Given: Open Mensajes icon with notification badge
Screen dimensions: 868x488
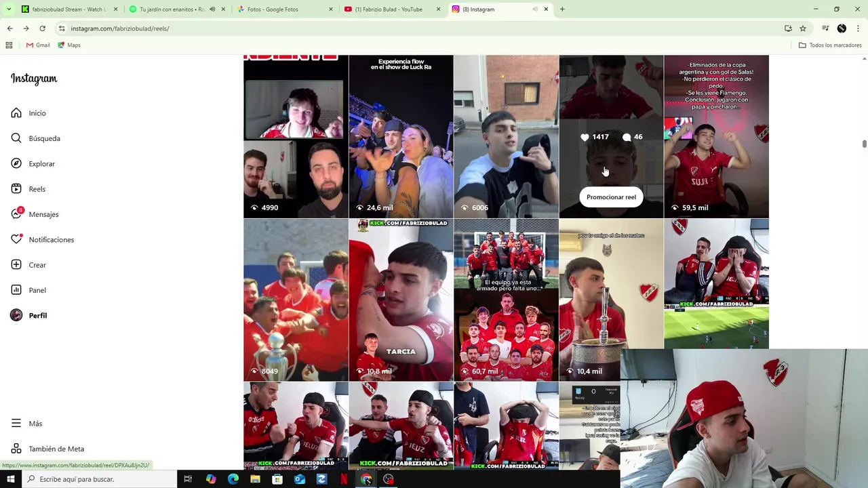Looking at the screenshot, I should point(16,214).
